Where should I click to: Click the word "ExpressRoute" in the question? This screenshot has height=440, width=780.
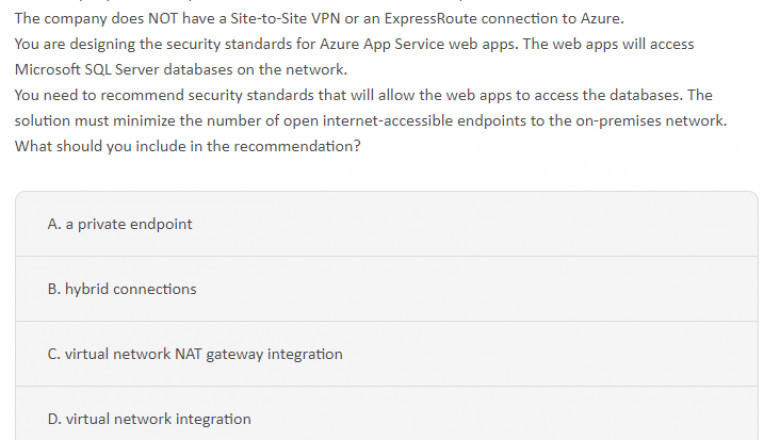click(431, 19)
